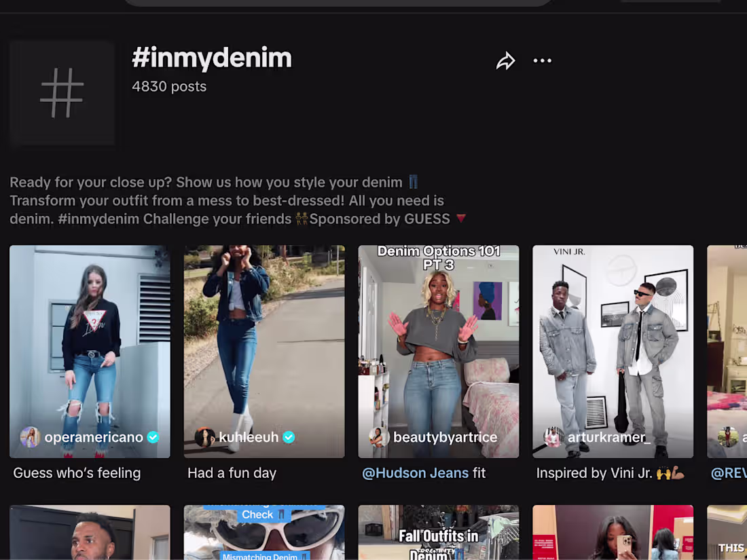Click kuhleeuh's blue verified checkmark
This screenshot has height=560, width=747.
tap(289, 437)
